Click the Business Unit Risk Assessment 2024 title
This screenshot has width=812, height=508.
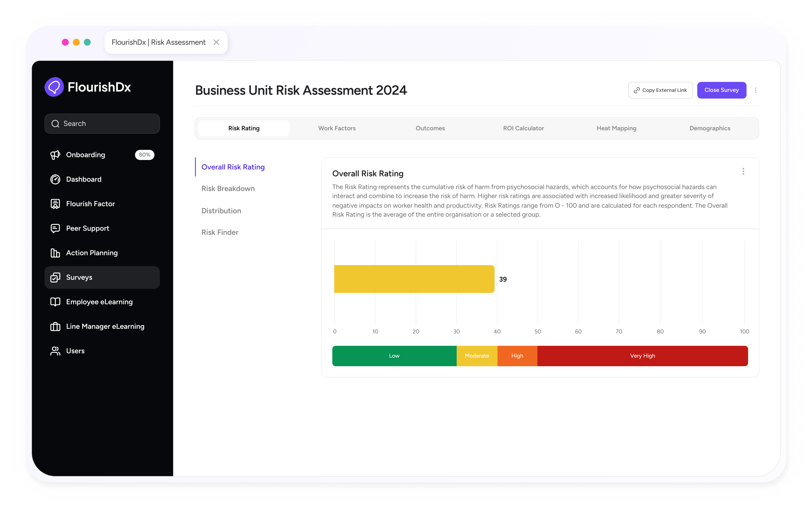[301, 90]
